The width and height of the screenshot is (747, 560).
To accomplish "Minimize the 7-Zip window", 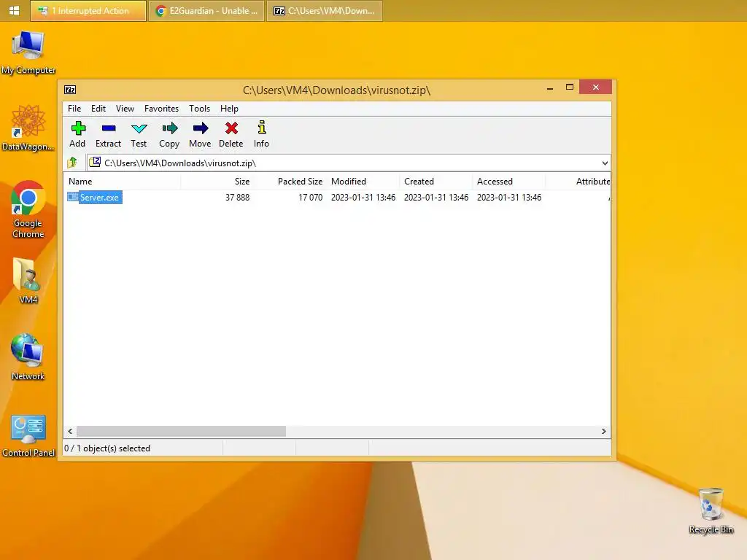I will [550, 87].
